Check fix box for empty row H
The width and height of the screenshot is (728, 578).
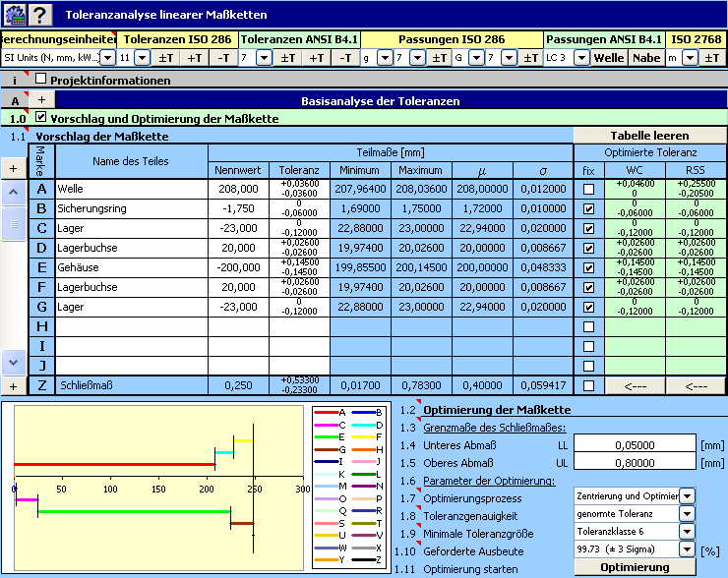tap(588, 327)
